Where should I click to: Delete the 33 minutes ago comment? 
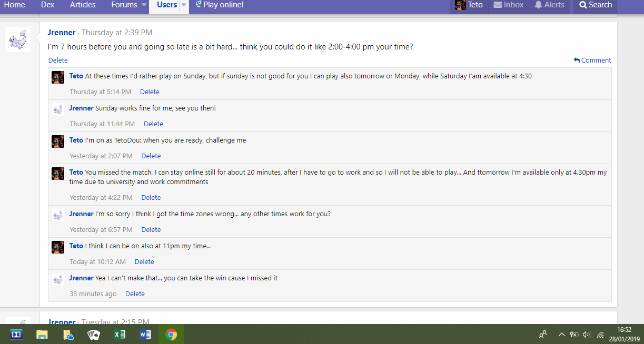(135, 294)
